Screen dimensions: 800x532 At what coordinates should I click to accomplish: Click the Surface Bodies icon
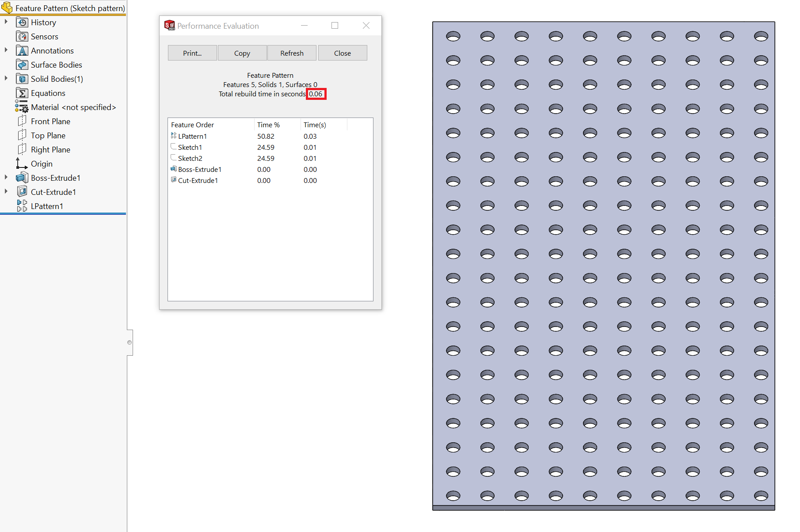click(x=22, y=65)
